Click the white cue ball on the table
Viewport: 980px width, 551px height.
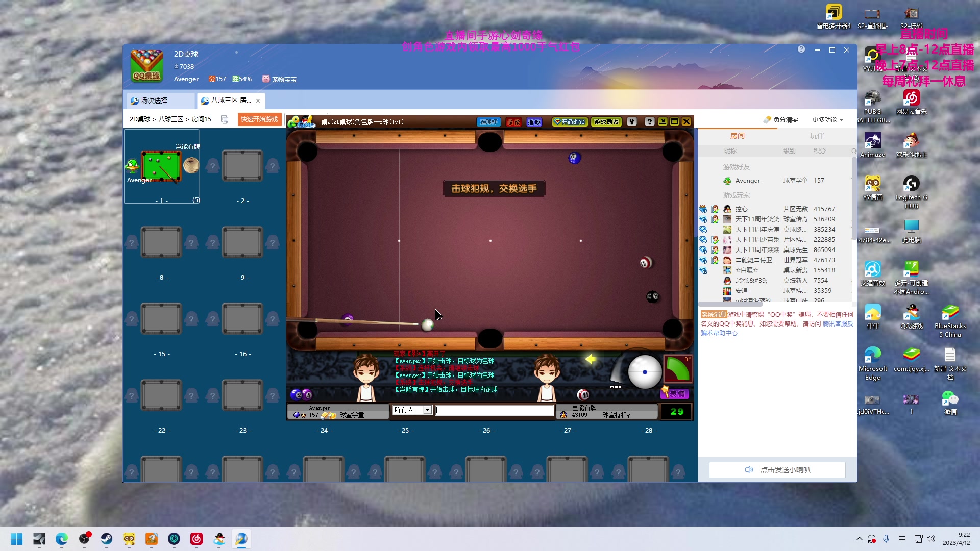[x=427, y=324]
